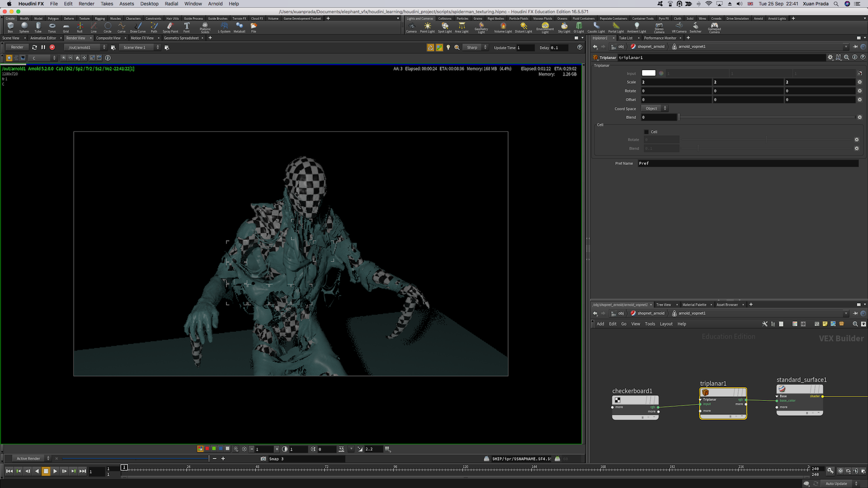Click the Gamepad Camera shelf tool
The width and height of the screenshot is (868, 488).
[x=714, y=28]
